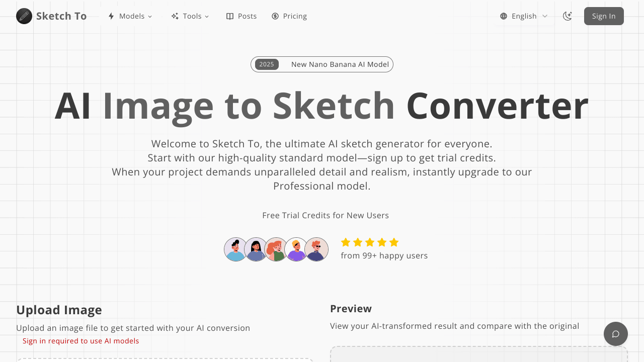This screenshot has width=644, height=362.
Task: Click the sparkle Tools icon
Action: click(x=175, y=16)
